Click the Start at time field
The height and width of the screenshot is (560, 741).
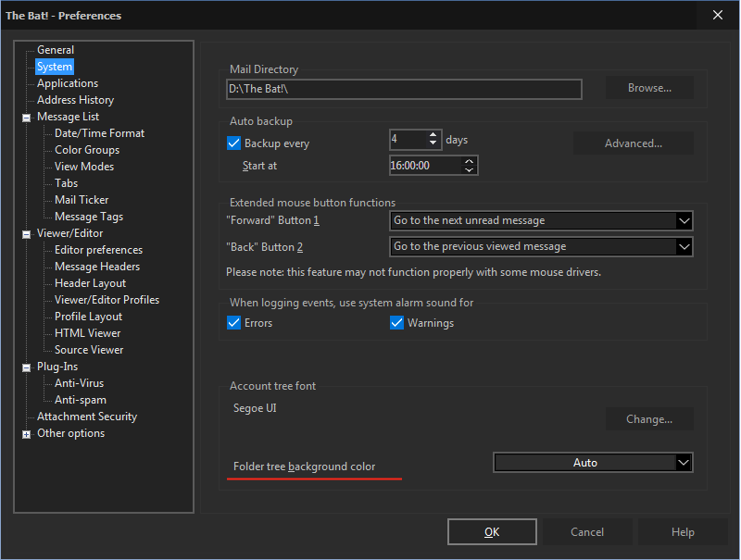tap(426, 166)
